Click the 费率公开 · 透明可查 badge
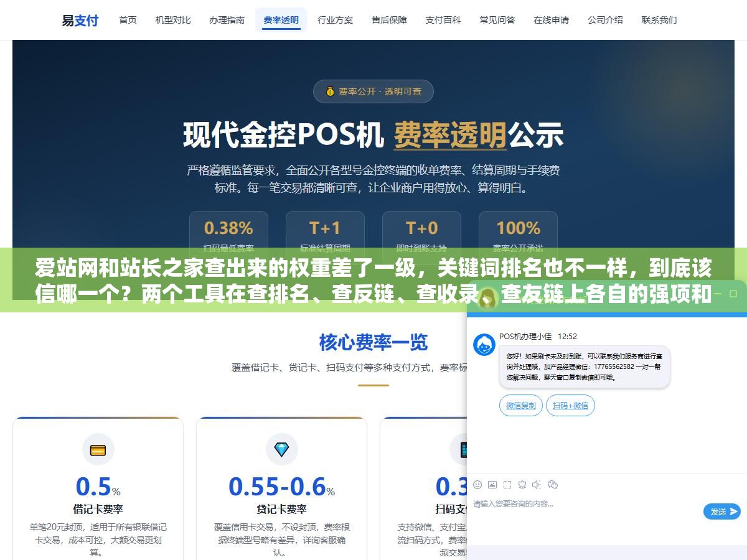The height and width of the screenshot is (560, 747). pos(373,91)
